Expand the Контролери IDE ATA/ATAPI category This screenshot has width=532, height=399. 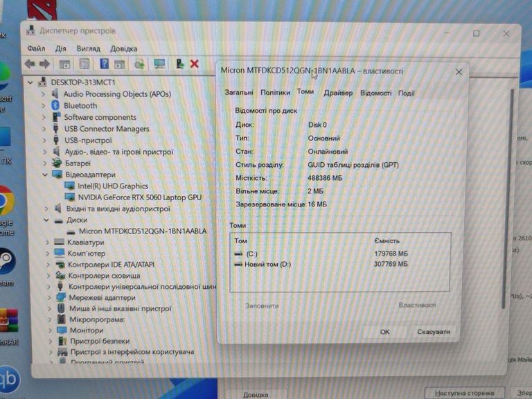coord(48,265)
